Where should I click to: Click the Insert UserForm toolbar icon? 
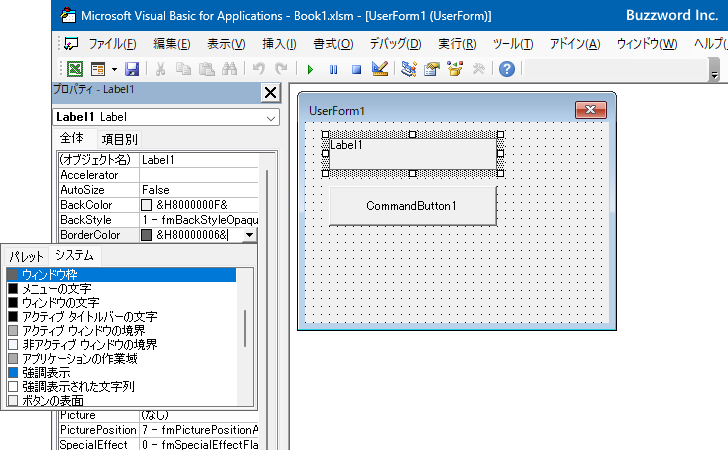pos(98,69)
